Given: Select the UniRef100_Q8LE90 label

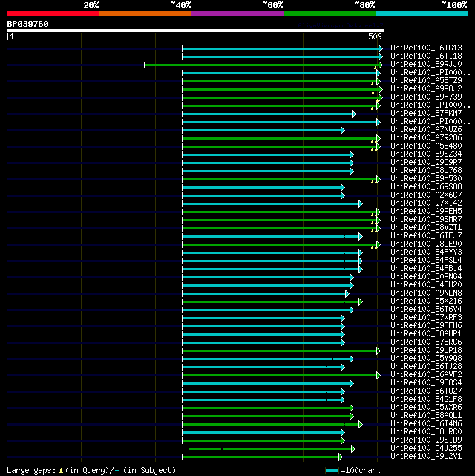Looking at the screenshot, I should 426,244.
